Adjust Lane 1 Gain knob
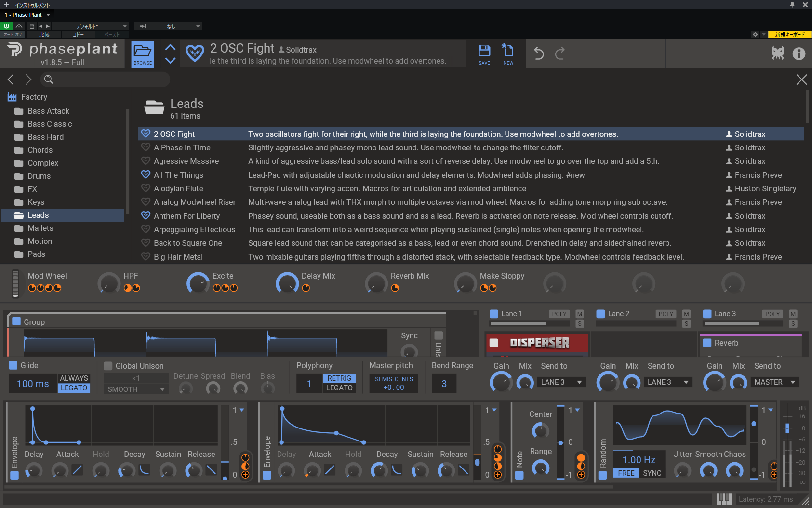Viewport: 812px width, 508px height. pos(501,383)
